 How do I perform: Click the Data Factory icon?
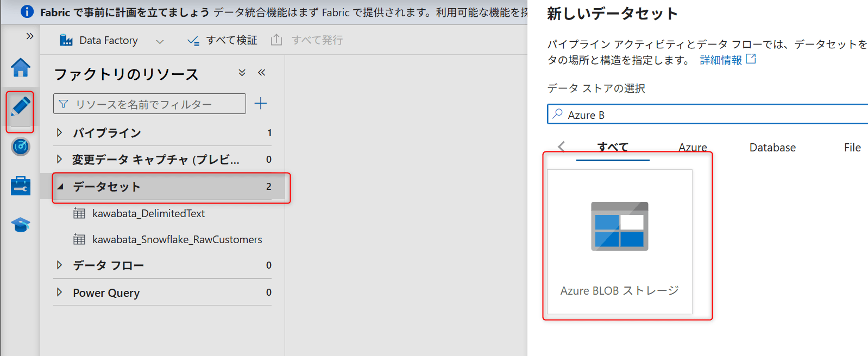66,40
